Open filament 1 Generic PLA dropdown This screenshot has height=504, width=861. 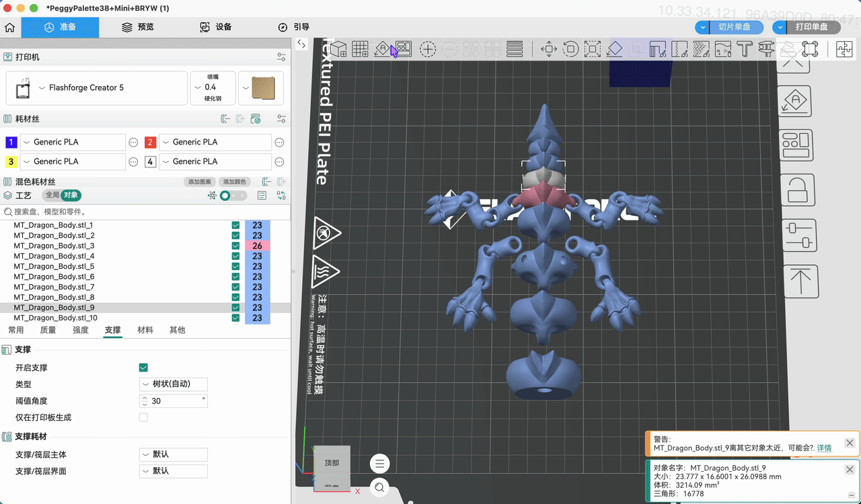tap(73, 142)
